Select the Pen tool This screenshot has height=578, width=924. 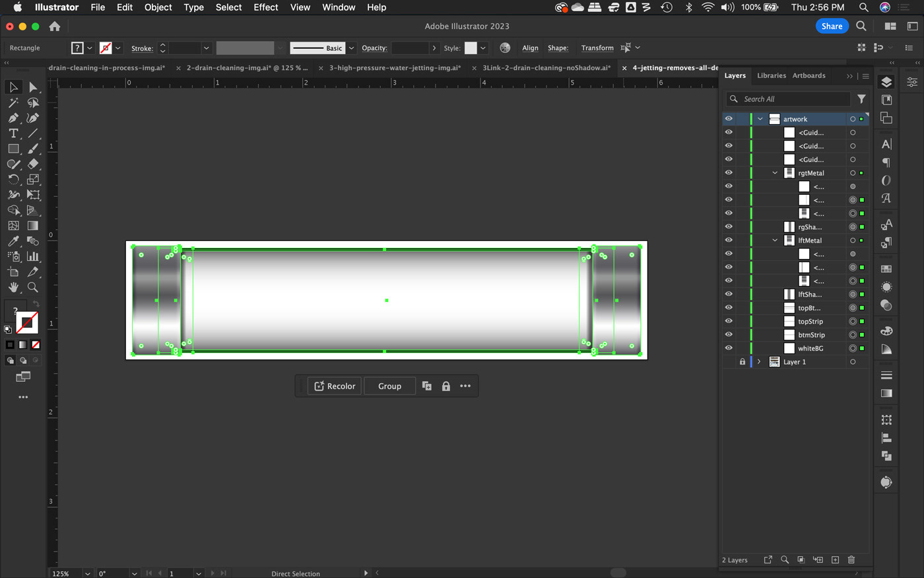[13, 118]
